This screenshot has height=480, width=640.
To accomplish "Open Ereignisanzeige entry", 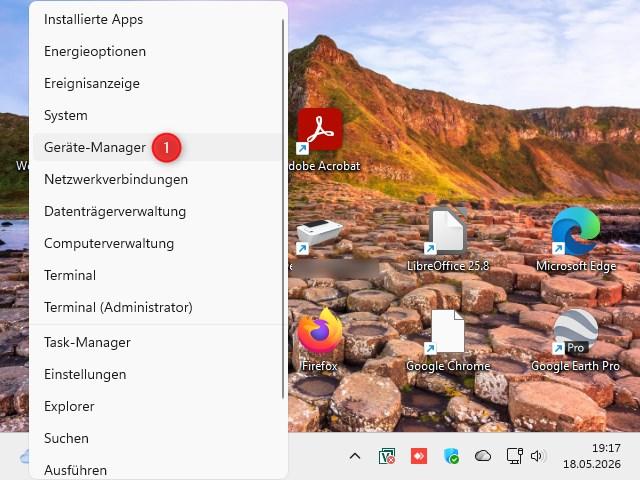I will coord(157,83).
